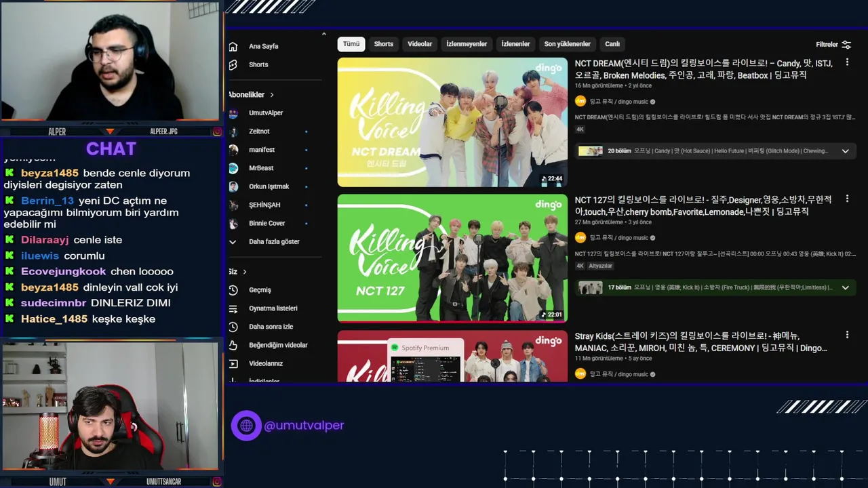Open the Stray Kids Killing Voice video title
The height and width of the screenshot is (488, 868).
[701, 342]
